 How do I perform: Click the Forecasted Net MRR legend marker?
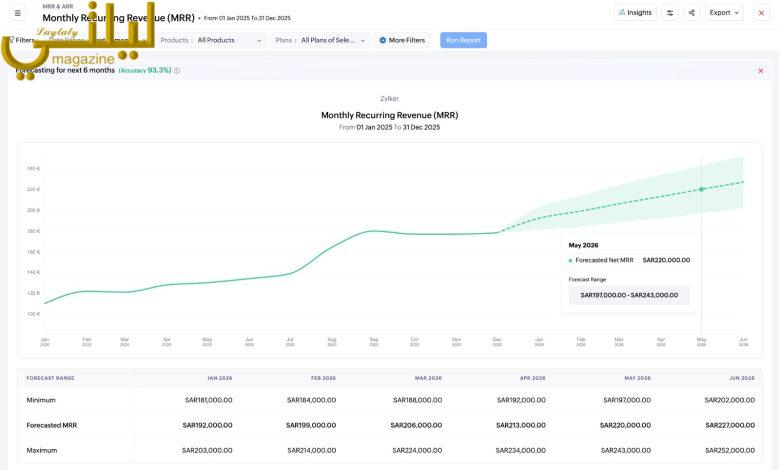pyautogui.click(x=571, y=260)
